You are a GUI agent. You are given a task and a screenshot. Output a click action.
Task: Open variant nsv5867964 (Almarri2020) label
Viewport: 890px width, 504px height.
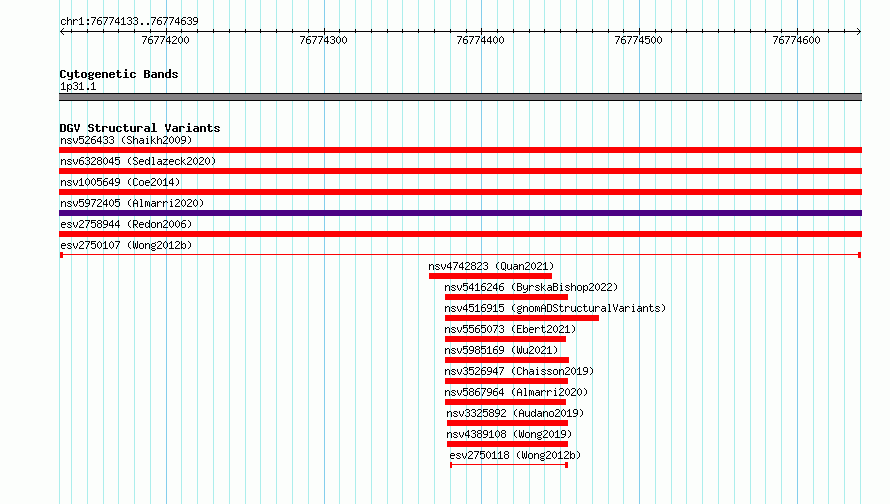pos(516,392)
